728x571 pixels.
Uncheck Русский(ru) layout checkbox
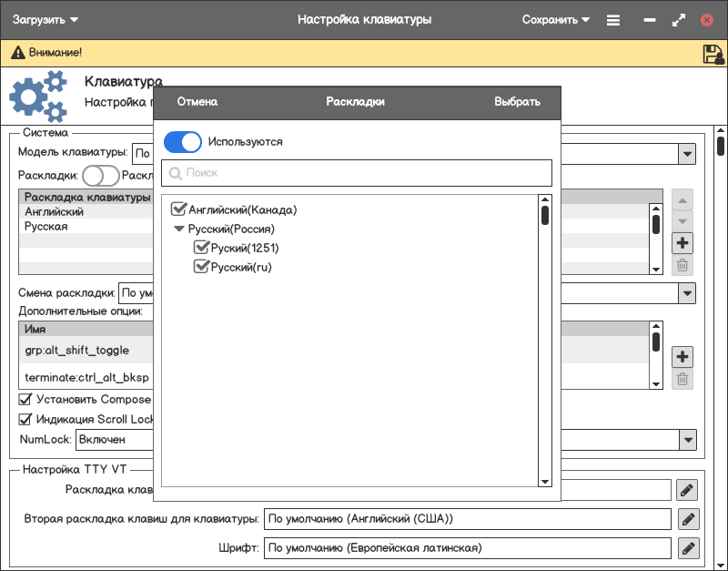tap(202, 267)
